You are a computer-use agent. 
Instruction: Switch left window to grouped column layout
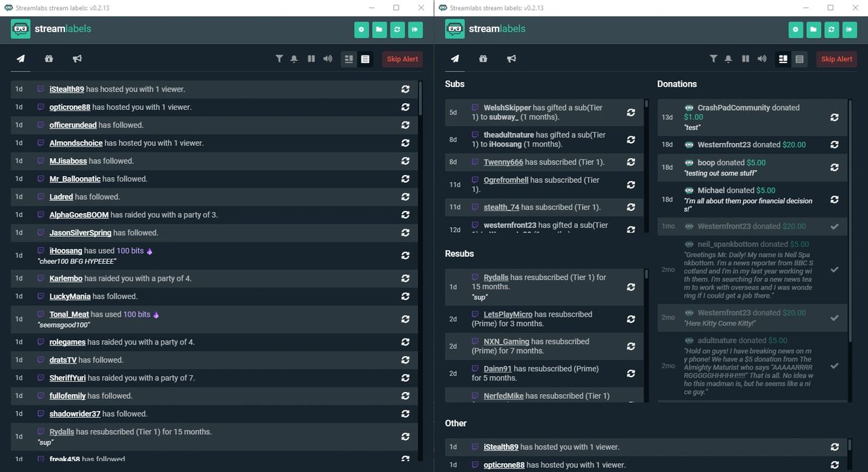pyautogui.click(x=349, y=59)
